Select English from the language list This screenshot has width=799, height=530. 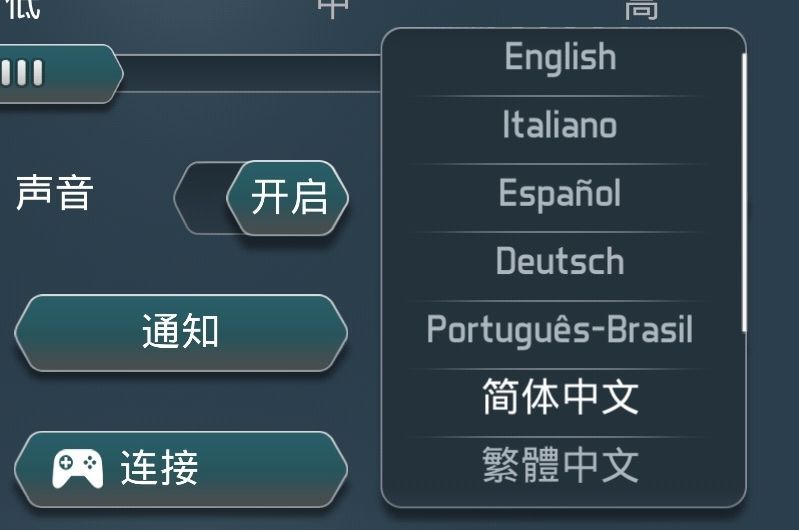(x=560, y=58)
